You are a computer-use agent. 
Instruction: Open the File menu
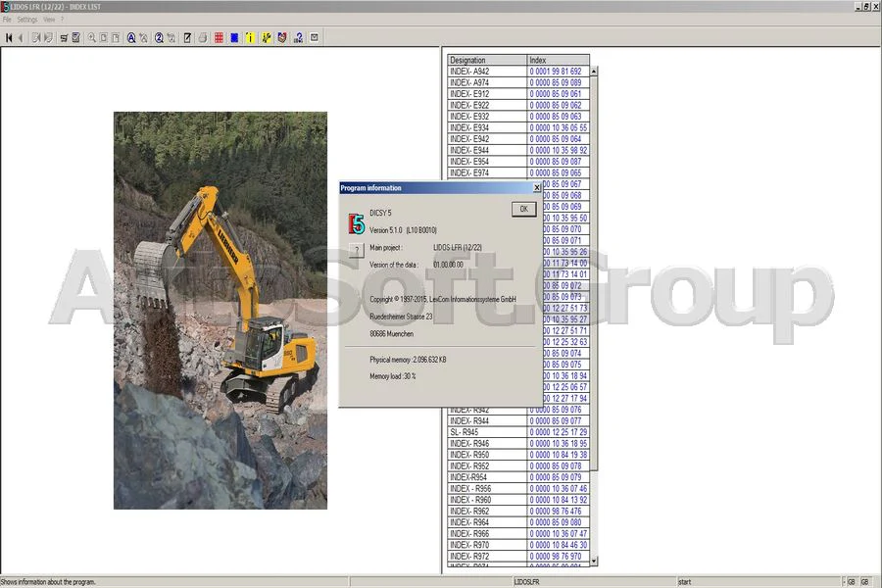[x=7, y=20]
